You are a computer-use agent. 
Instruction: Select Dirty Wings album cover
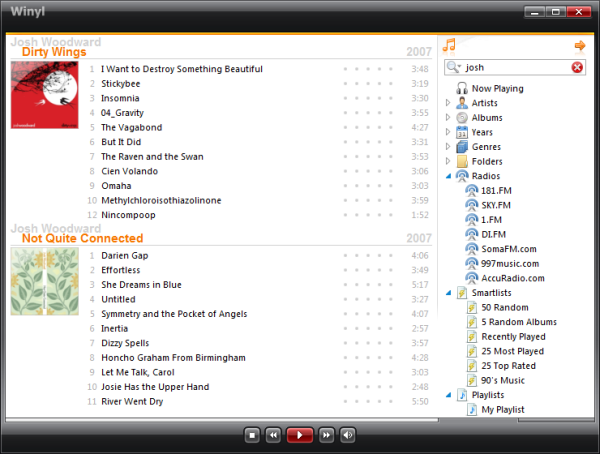[x=45, y=95]
